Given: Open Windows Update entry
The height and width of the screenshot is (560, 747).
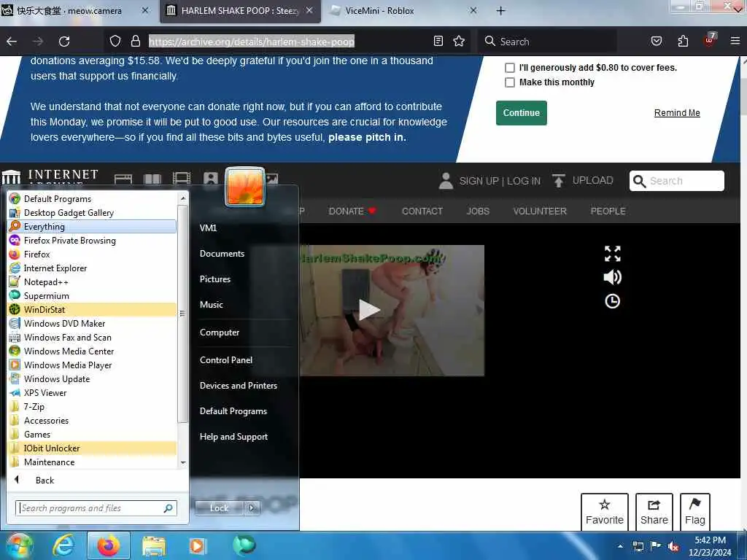Looking at the screenshot, I should (92, 379).
